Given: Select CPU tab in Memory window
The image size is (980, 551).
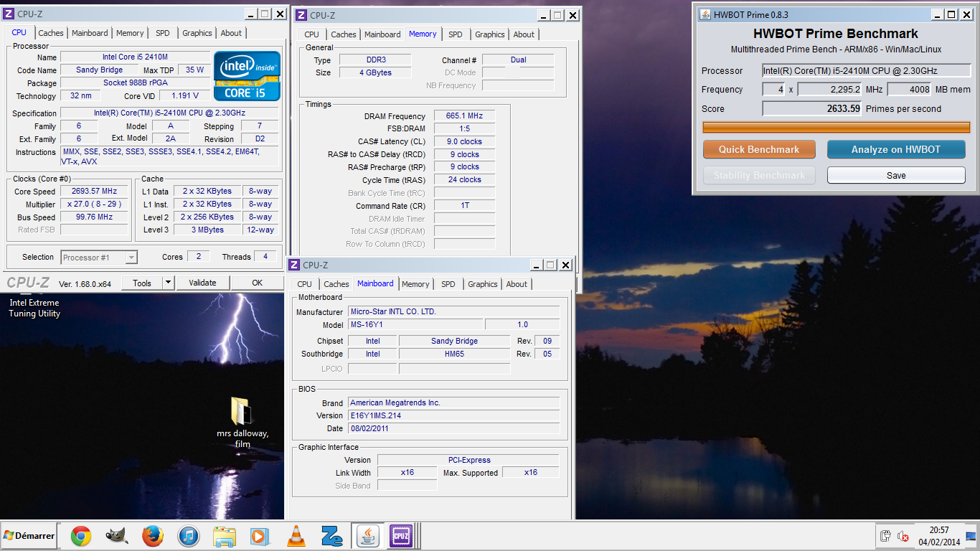Looking at the screenshot, I should pyautogui.click(x=311, y=34).
